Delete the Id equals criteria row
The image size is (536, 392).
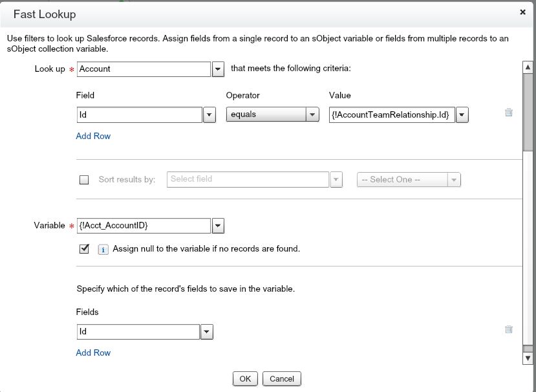(x=509, y=113)
